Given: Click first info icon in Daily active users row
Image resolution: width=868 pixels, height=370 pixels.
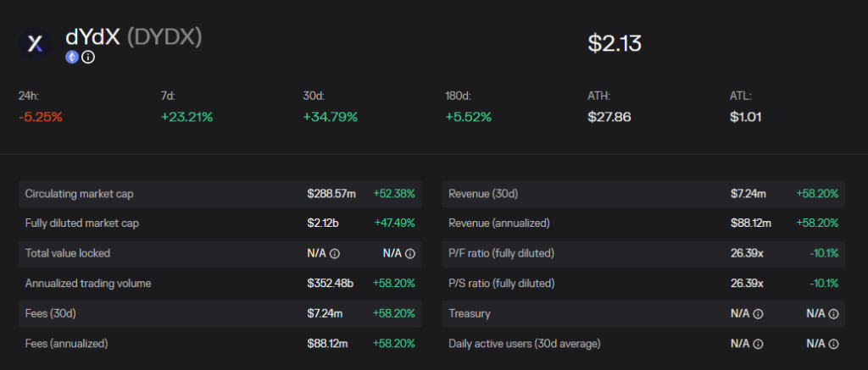Looking at the screenshot, I should [x=759, y=344].
